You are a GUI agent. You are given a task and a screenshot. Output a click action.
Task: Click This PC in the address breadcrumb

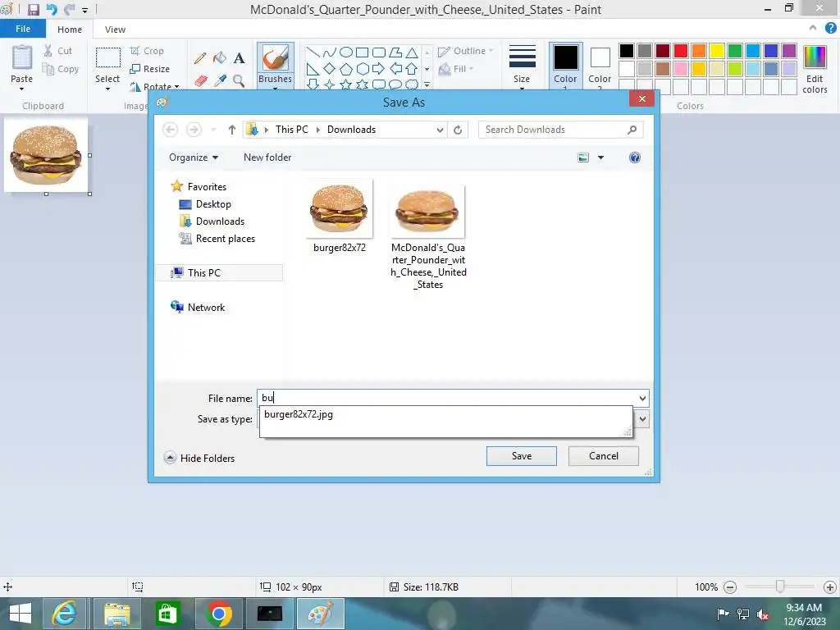pyautogui.click(x=292, y=130)
